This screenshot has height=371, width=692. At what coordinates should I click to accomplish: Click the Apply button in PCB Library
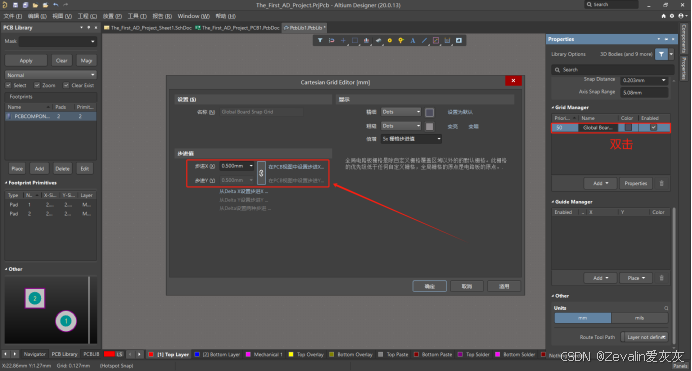pos(26,61)
